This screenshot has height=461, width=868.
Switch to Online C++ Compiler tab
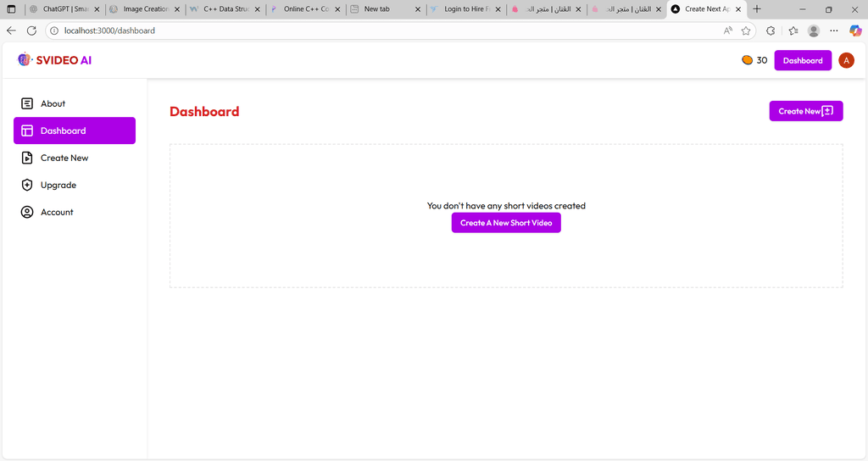(305, 9)
